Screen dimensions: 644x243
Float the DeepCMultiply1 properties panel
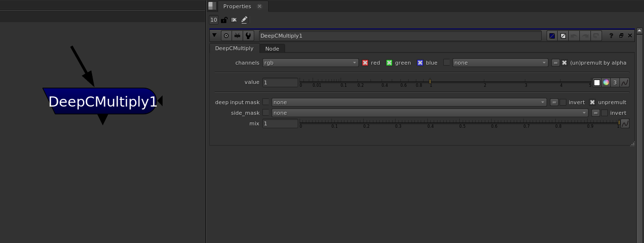click(x=621, y=36)
